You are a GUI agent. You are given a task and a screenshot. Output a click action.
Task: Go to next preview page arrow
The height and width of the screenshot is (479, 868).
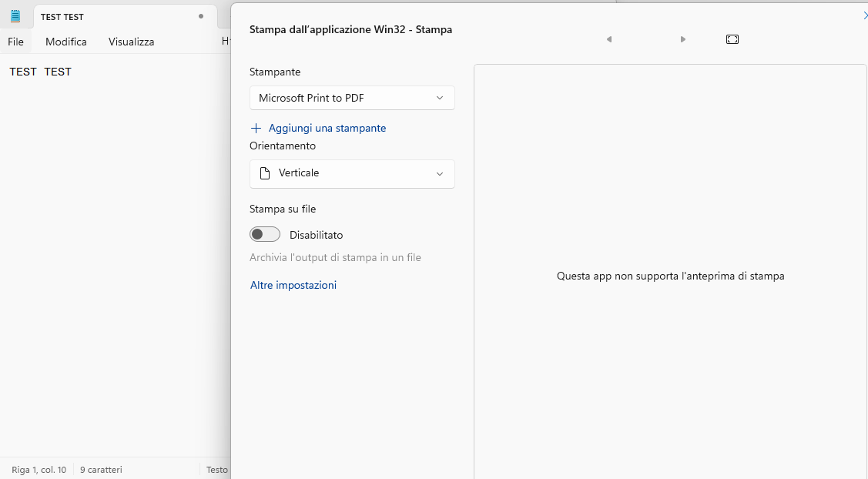(x=683, y=39)
